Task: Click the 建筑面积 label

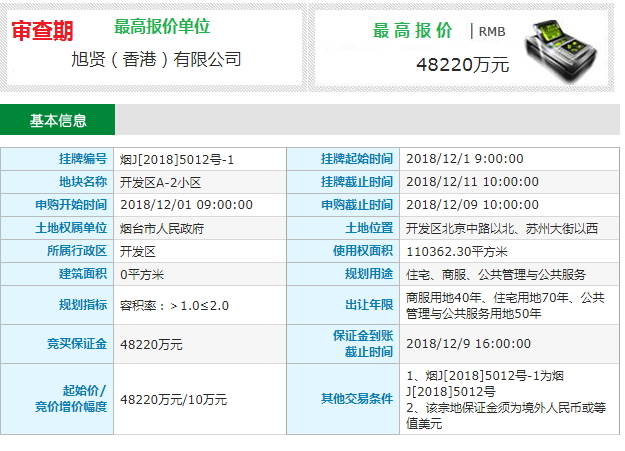Action: [83, 274]
